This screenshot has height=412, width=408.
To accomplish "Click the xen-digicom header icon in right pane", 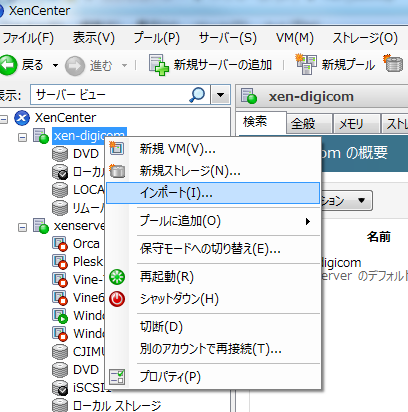I will tap(249, 96).
